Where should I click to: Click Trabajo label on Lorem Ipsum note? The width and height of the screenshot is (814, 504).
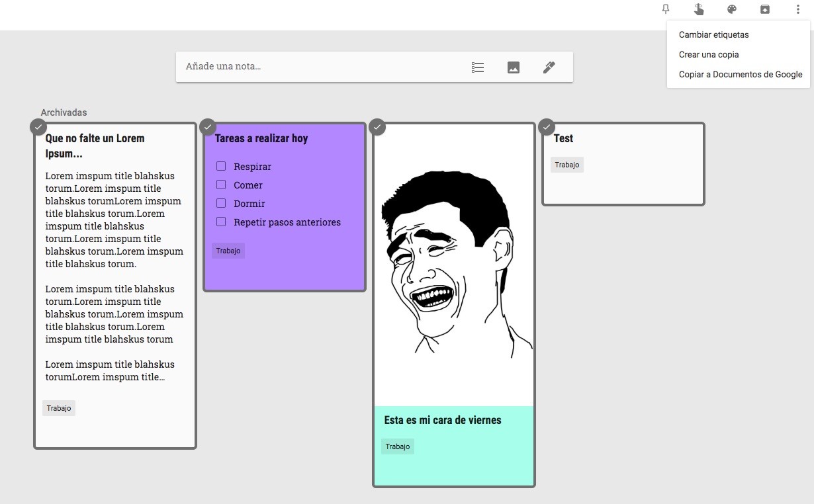pyautogui.click(x=59, y=408)
